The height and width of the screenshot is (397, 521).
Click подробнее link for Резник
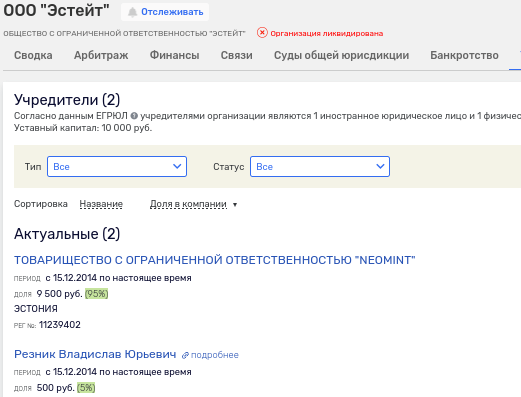[x=215, y=355]
